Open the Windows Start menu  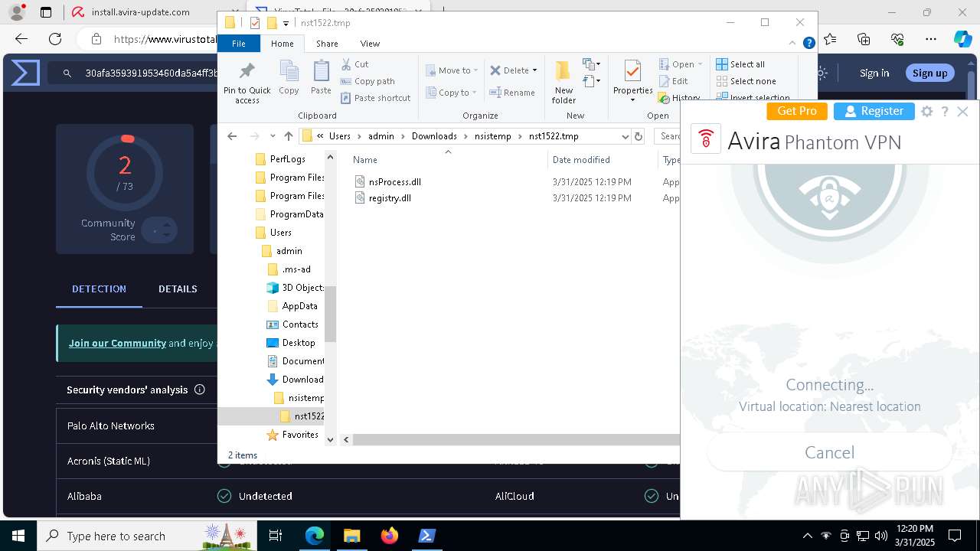(18, 536)
